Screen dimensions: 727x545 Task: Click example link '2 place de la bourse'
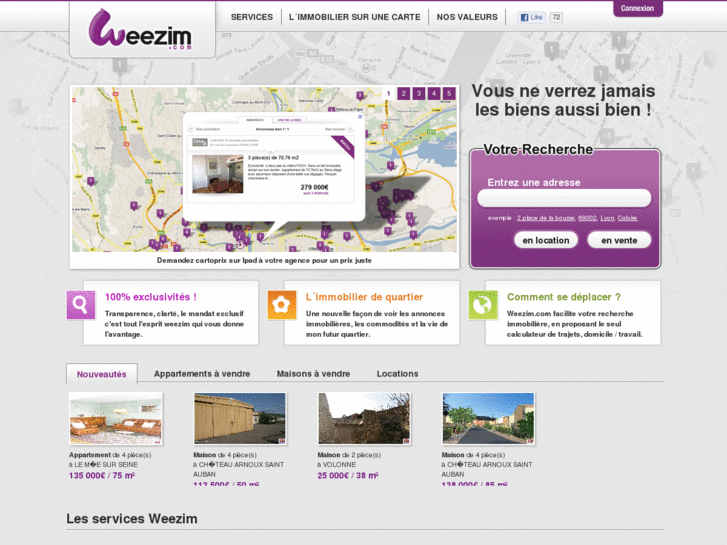click(x=546, y=218)
